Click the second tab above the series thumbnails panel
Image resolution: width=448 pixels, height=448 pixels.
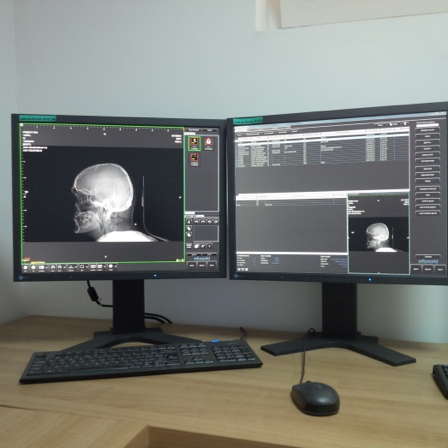210,130
